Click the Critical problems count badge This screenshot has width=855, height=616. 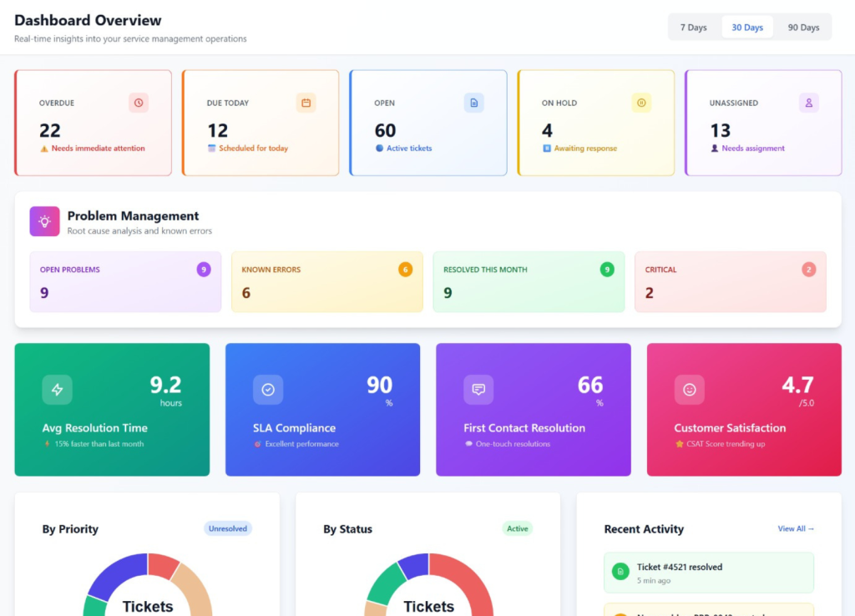tap(808, 270)
